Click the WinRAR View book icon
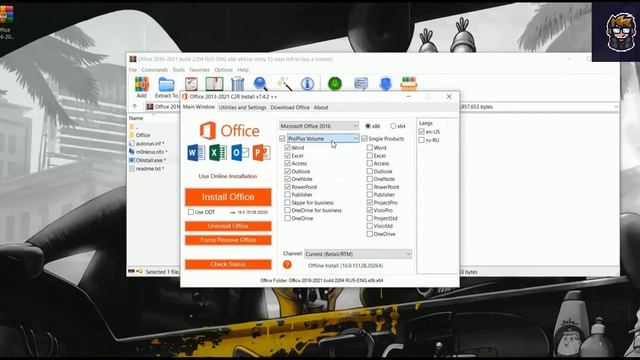The width and height of the screenshot is (640, 360). click(214, 84)
